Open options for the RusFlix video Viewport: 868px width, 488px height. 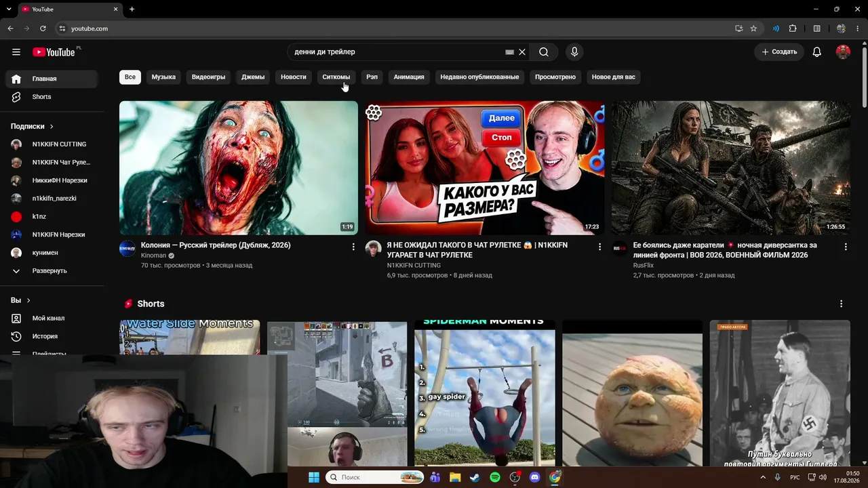tap(846, 247)
